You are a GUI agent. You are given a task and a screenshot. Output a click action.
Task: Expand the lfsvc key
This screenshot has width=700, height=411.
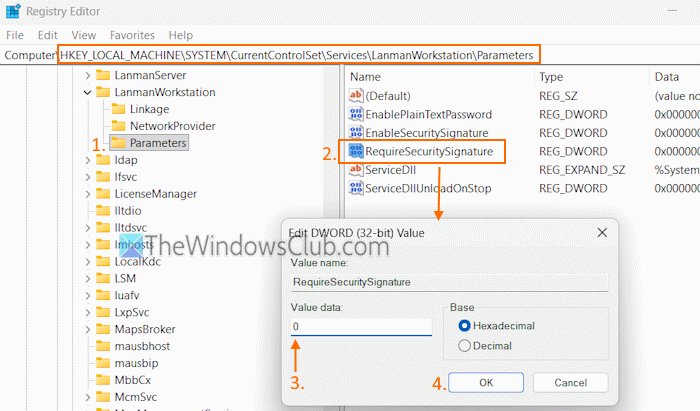88,177
